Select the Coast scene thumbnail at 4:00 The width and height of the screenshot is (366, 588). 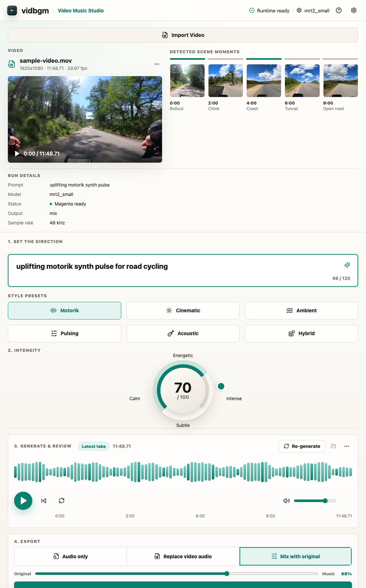pyautogui.click(x=264, y=81)
